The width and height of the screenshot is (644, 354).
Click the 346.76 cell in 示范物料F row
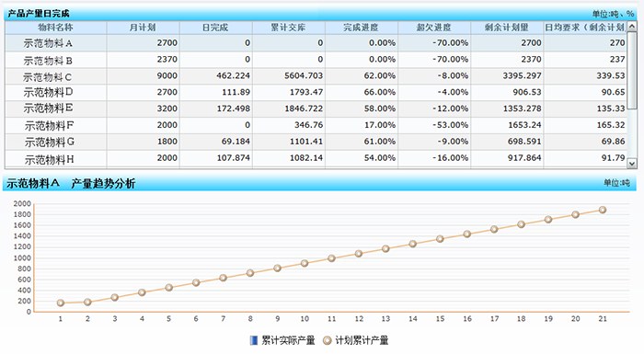(x=288, y=125)
